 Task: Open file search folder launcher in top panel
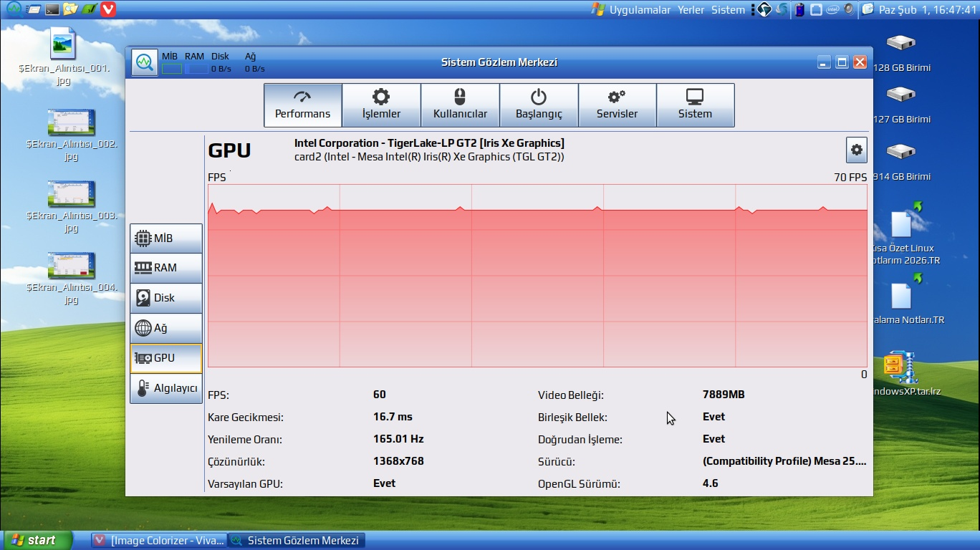pos(70,9)
